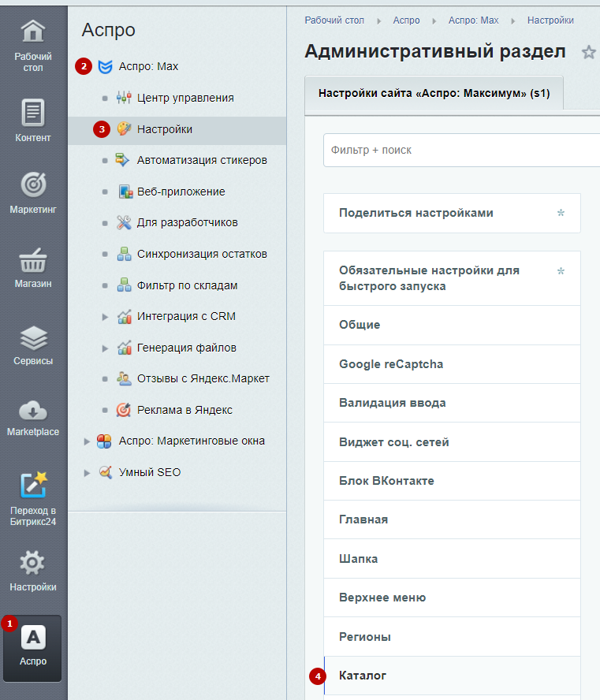The height and width of the screenshot is (700, 600).
Task: Expand the Интеграция с CRM tree node
Action: click(x=105, y=317)
